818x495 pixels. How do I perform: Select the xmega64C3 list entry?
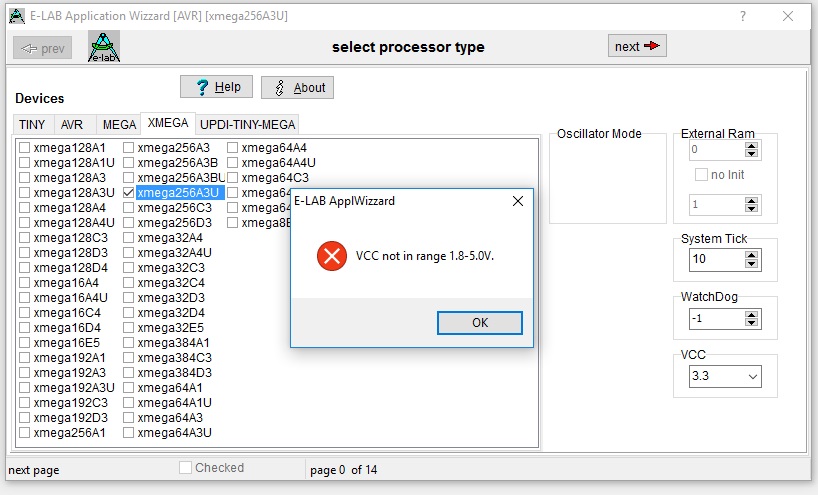tap(275, 178)
